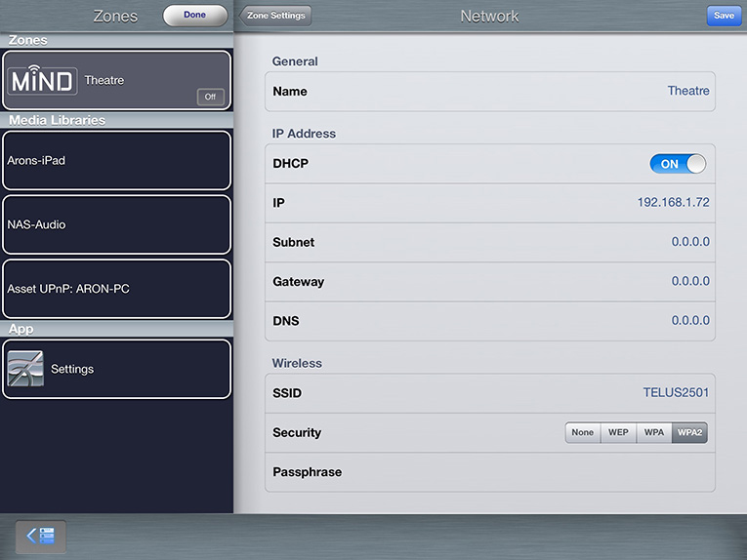747x560 pixels.
Task: Click the Passphrase input field
Action: (527, 472)
